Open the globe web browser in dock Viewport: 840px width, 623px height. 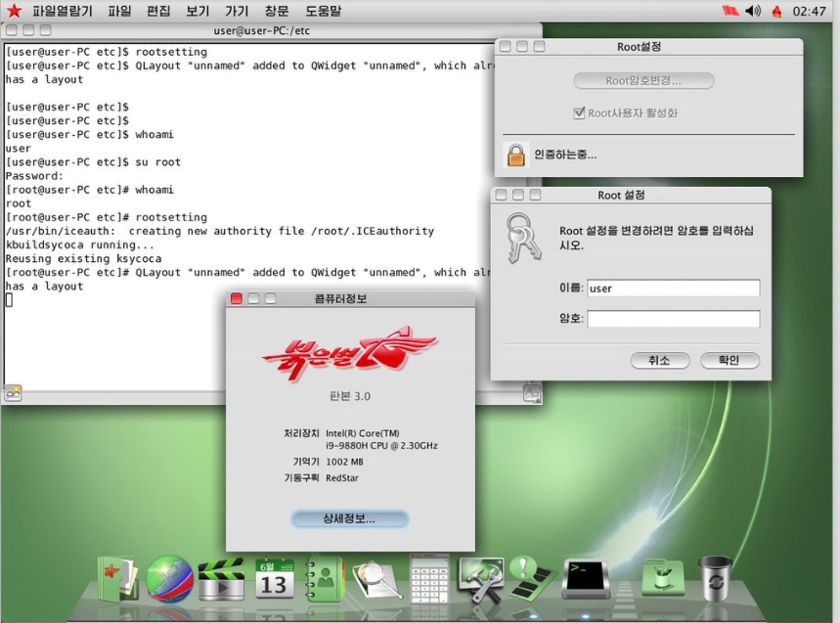tap(170, 579)
